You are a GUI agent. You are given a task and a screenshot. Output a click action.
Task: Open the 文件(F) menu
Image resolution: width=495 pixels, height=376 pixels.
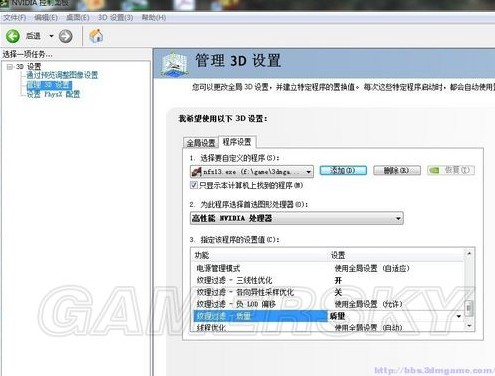click(x=14, y=18)
